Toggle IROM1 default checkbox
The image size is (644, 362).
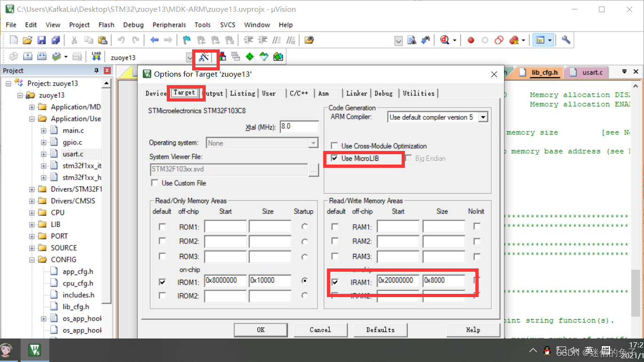(x=162, y=282)
